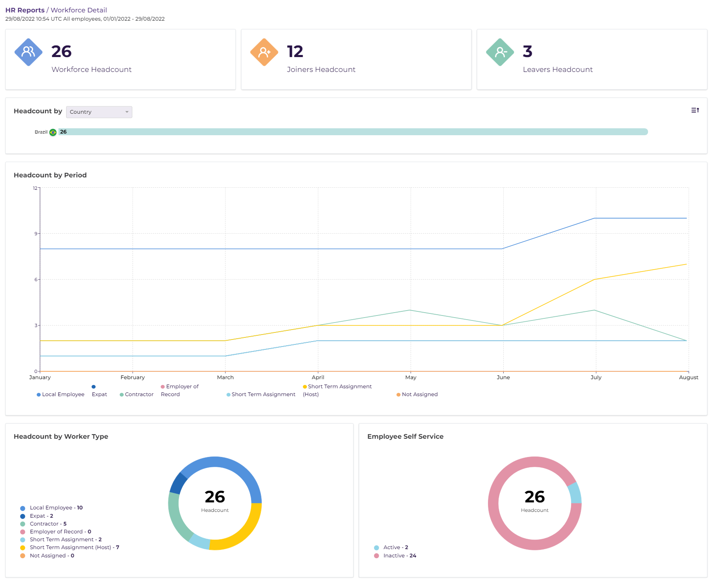Viewport: 710px width, 588px height.
Task: Click the Leavers Headcount person-minus icon
Action: [500, 51]
